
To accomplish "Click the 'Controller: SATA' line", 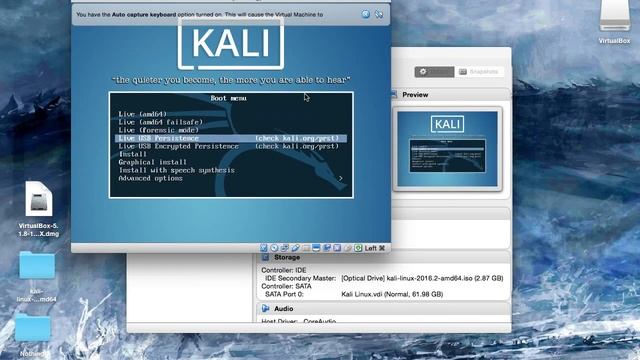I will 286,286.
